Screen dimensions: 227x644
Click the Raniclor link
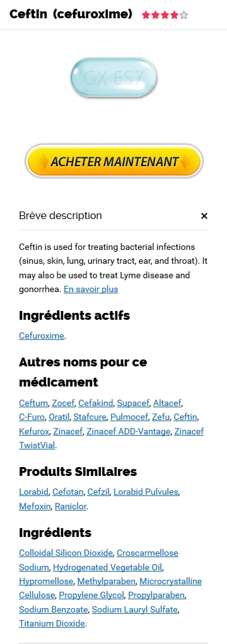[x=71, y=506]
